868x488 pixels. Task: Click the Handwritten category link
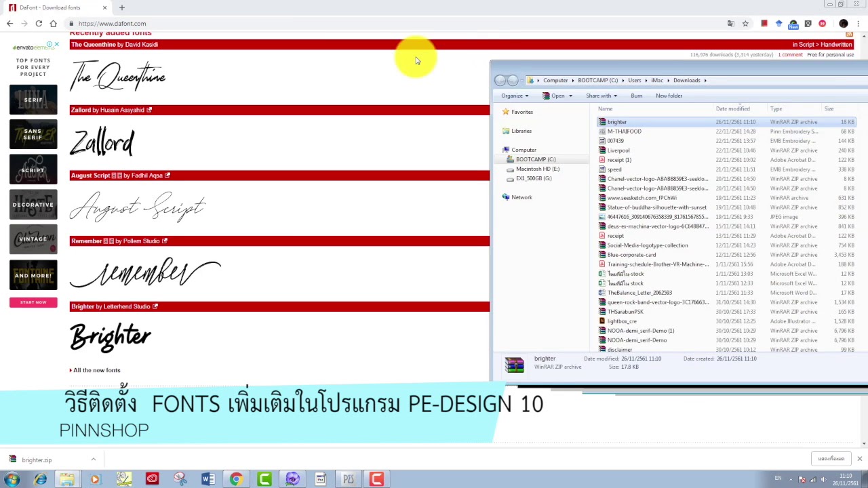point(836,45)
